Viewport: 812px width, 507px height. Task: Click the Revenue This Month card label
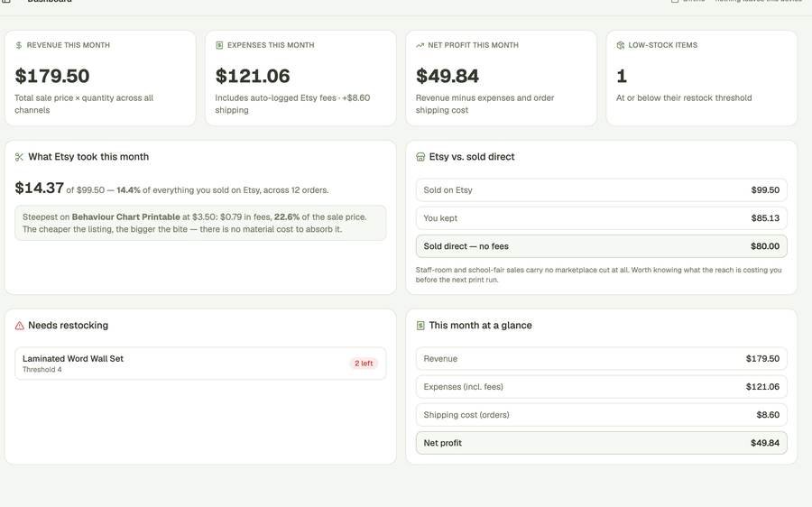click(x=69, y=46)
